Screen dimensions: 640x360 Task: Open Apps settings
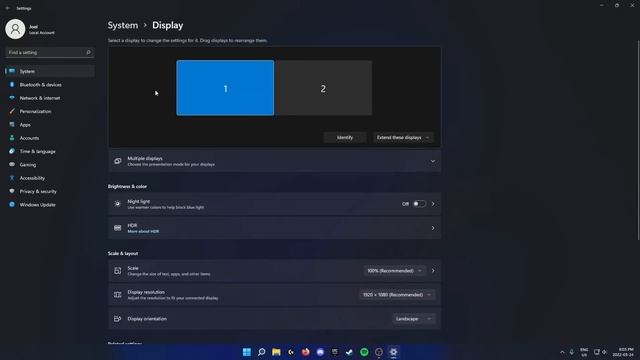tap(49, 124)
